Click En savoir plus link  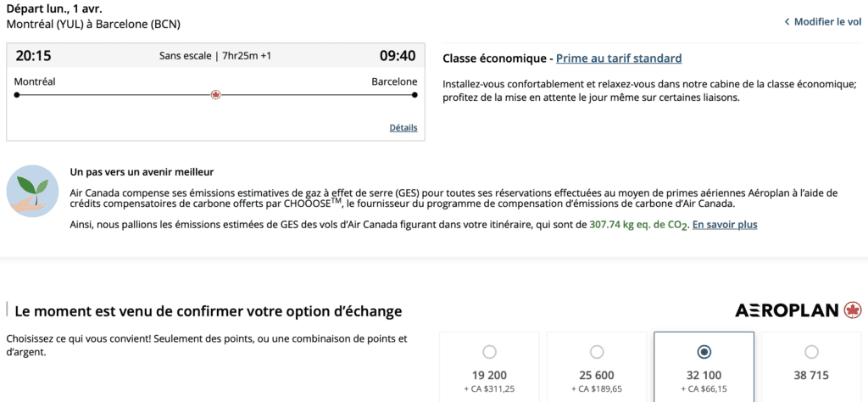725,225
